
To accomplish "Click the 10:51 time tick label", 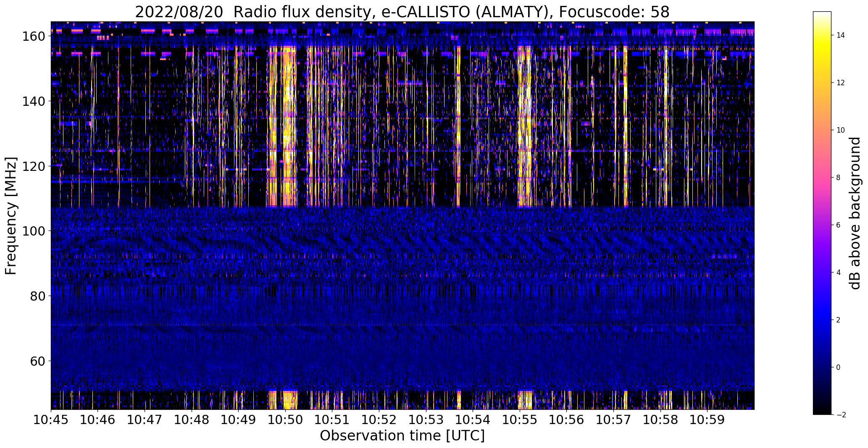I will (x=332, y=419).
